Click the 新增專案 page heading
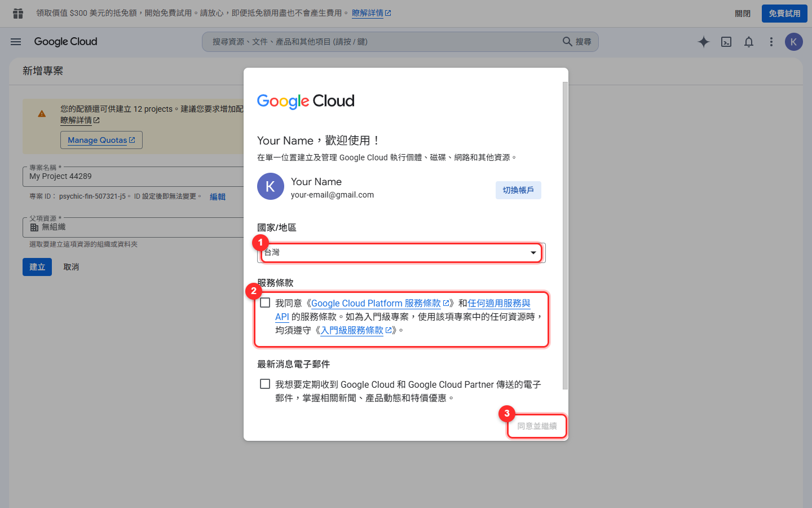 (43, 71)
